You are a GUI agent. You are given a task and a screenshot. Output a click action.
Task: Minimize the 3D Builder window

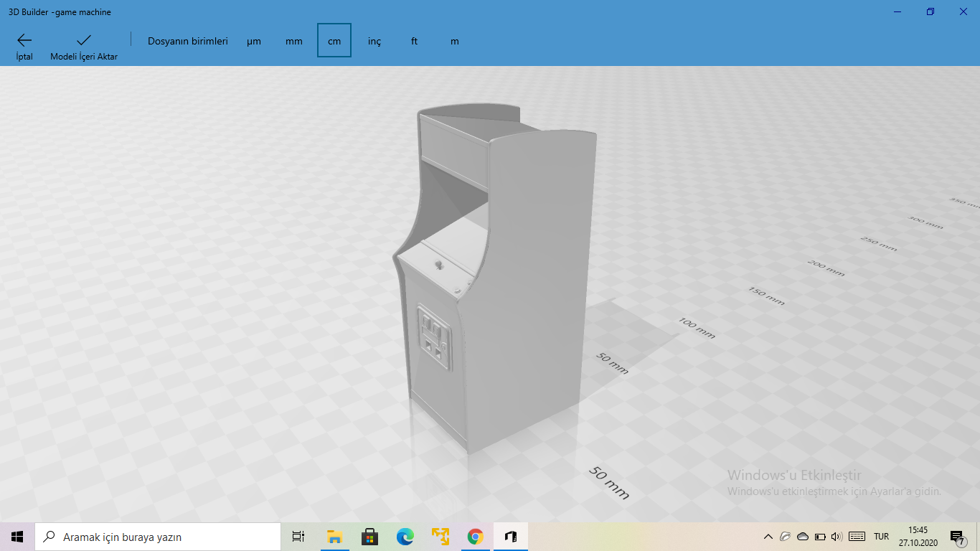coord(897,11)
